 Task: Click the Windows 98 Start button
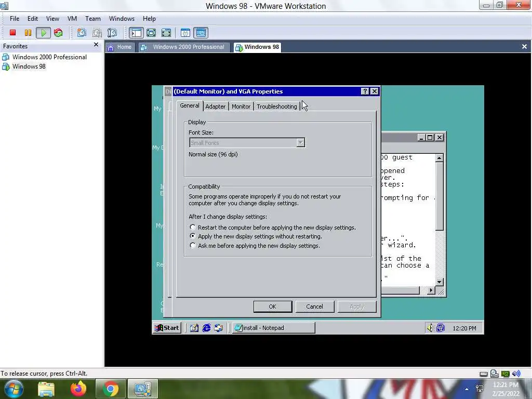167,328
